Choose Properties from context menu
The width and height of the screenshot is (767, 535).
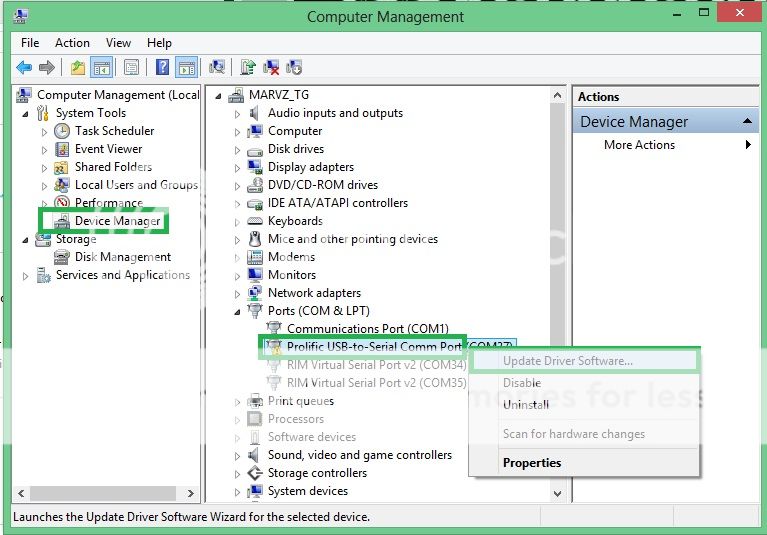584,463
